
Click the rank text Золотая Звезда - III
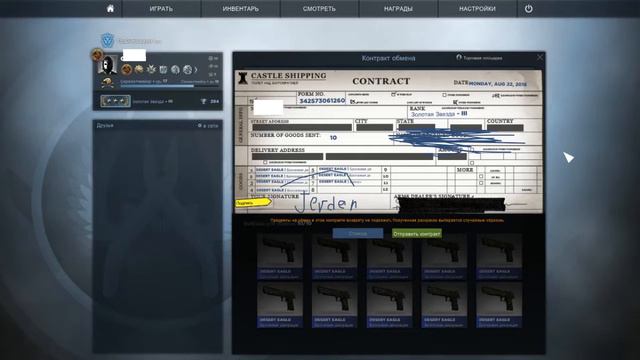439,114
